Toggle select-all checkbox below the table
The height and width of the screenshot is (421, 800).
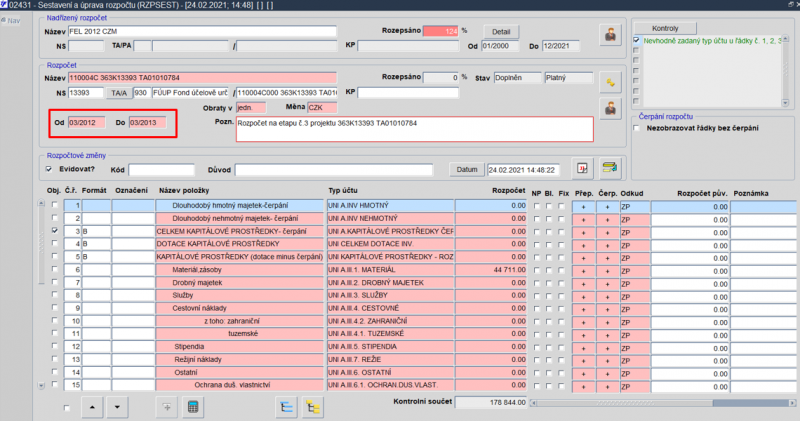(67, 408)
